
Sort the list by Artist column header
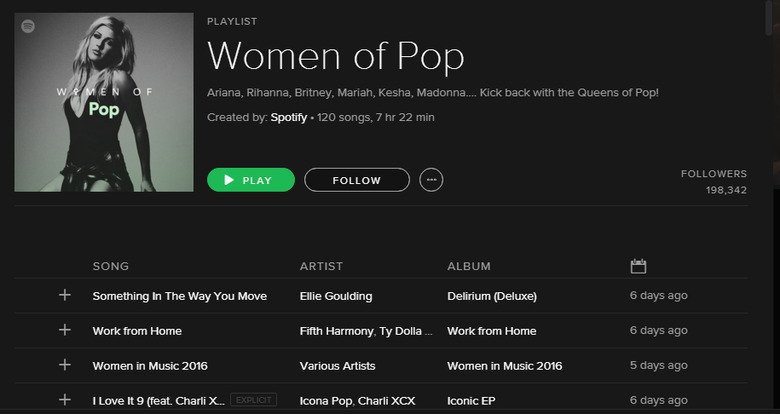(x=321, y=266)
